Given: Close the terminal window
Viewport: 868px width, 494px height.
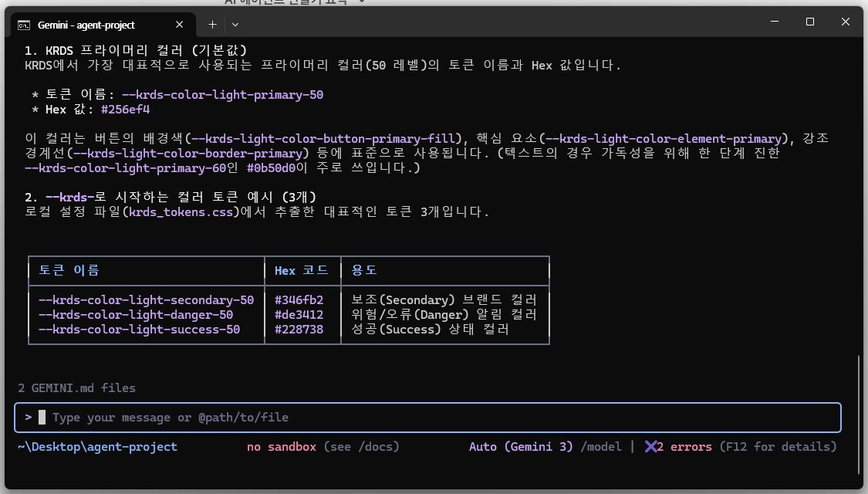Looking at the screenshot, I should pos(846,22).
